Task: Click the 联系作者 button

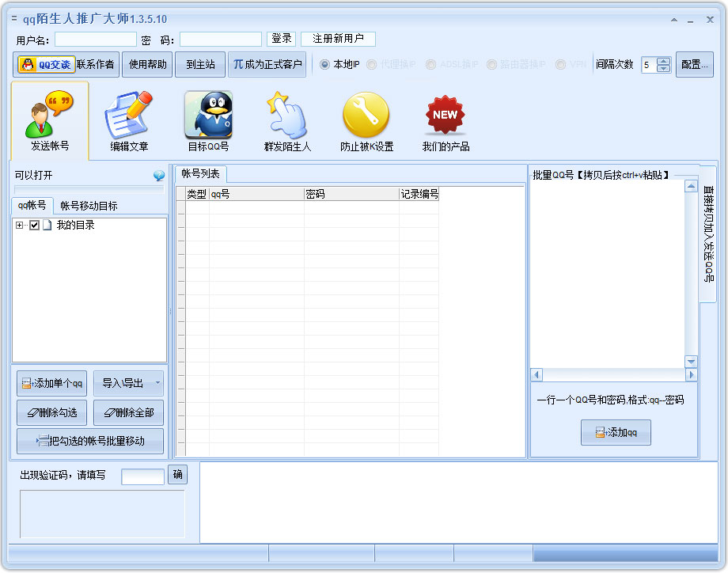Action: tap(95, 65)
